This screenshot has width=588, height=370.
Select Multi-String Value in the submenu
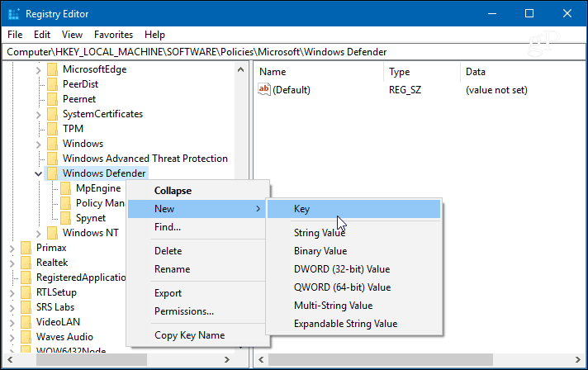pyautogui.click(x=354, y=306)
